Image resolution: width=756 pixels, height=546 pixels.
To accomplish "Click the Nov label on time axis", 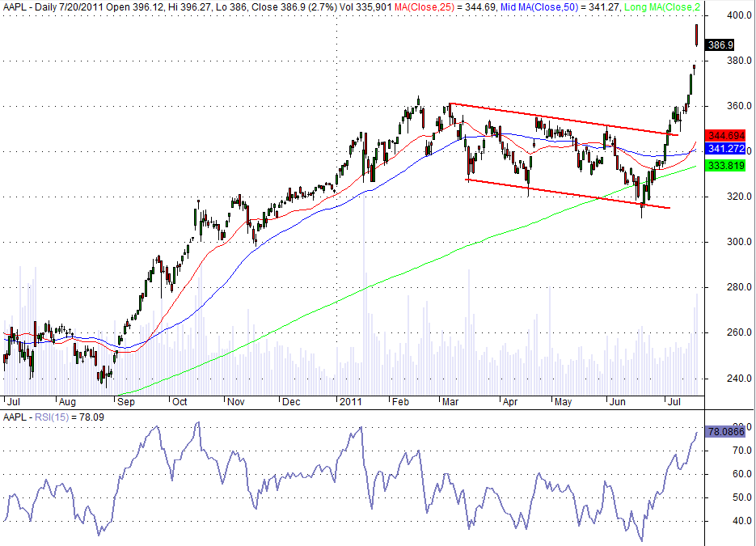I will click(x=236, y=402).
